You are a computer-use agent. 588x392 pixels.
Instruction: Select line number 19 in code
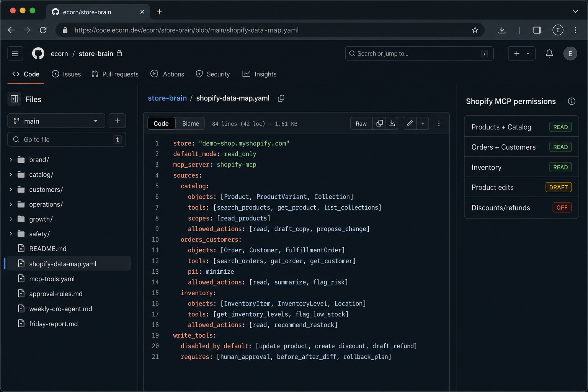pos(155,335)
